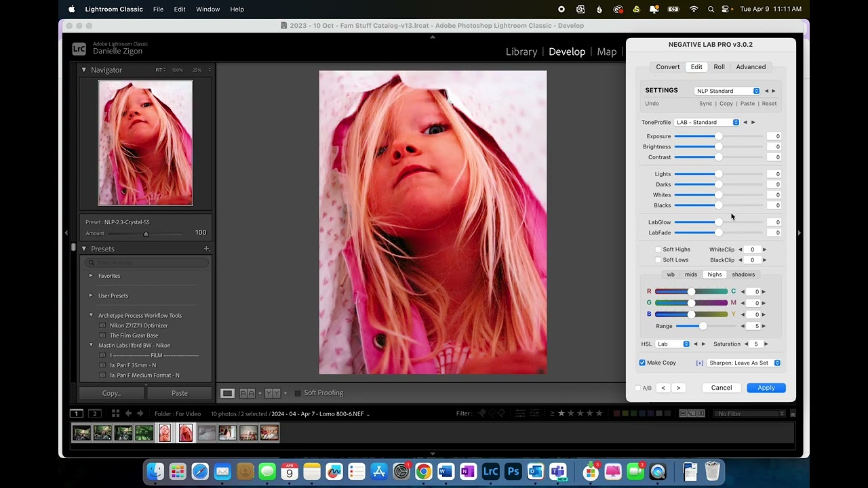Increase the WhiteClip value arrow
The width and height of the screenshot is (868, 488).
[764, 249]
